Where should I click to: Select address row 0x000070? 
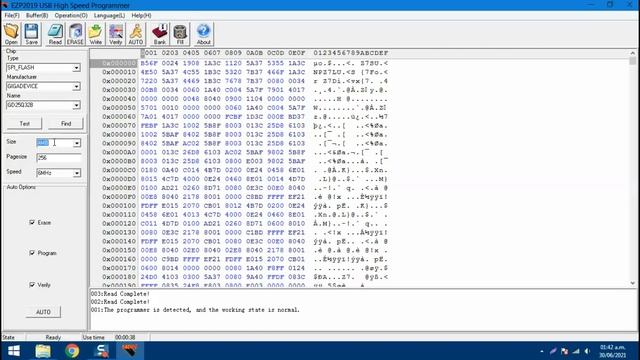(119, 126)
